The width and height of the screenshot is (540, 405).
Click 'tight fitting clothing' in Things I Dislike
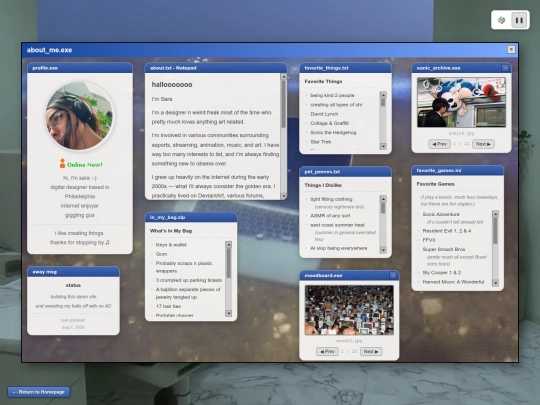tap(331, 199)
